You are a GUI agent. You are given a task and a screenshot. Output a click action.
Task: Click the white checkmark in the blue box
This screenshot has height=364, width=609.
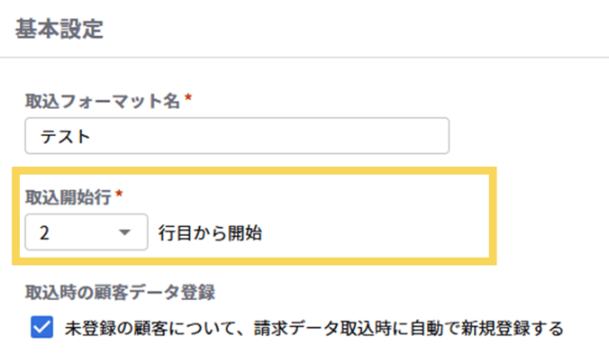tap(41, 328)
